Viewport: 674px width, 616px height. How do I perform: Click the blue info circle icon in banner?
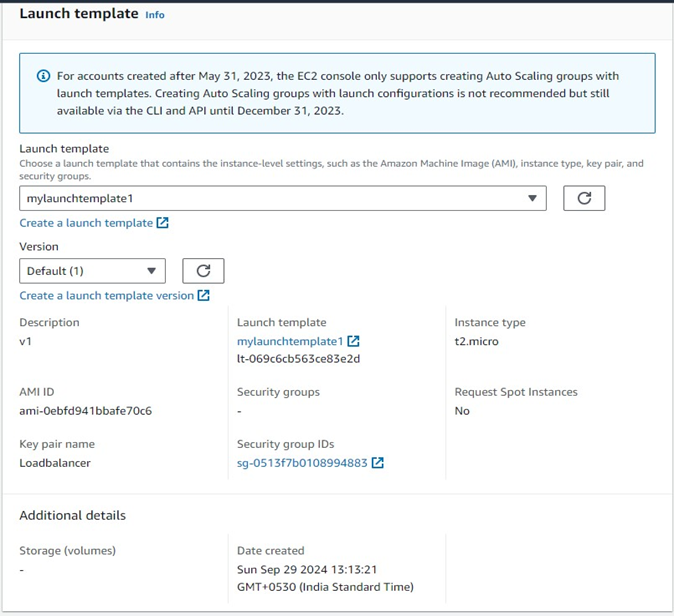click(x=43, y=76)
